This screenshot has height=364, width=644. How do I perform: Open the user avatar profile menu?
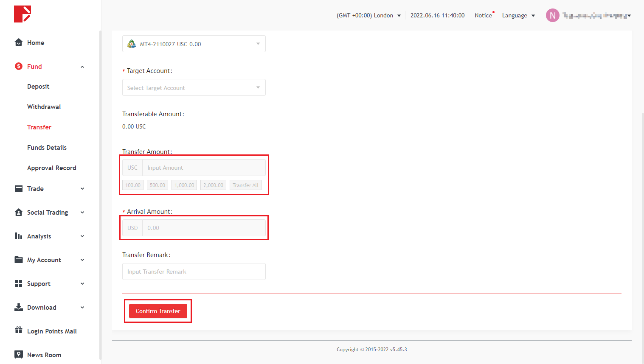pyautogui.click(x=552, y=16)
